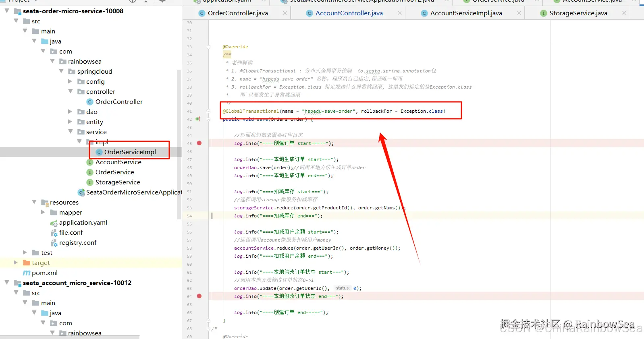
Task: Click storageService.reduce code line
Action: click(320, 208)
